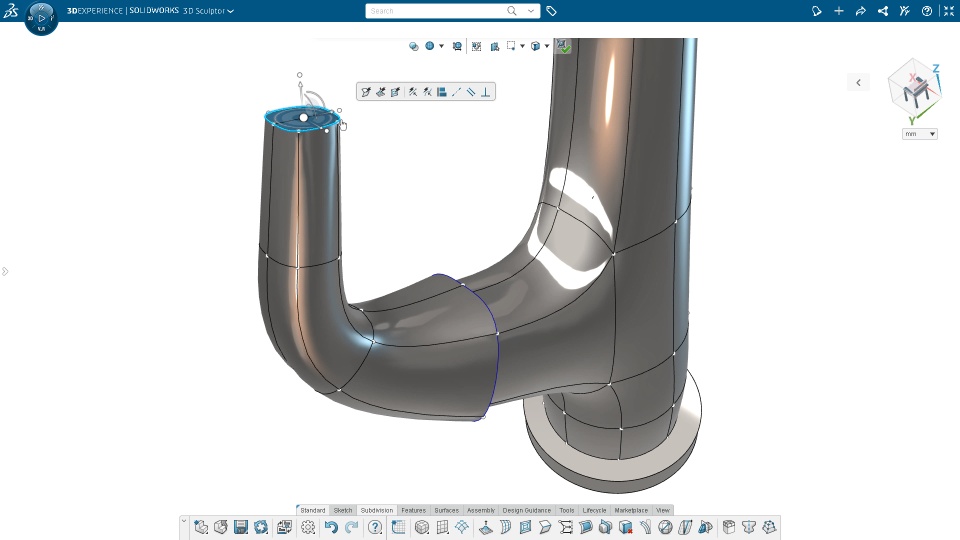Open the Lifecycle tab

(594, 510)
